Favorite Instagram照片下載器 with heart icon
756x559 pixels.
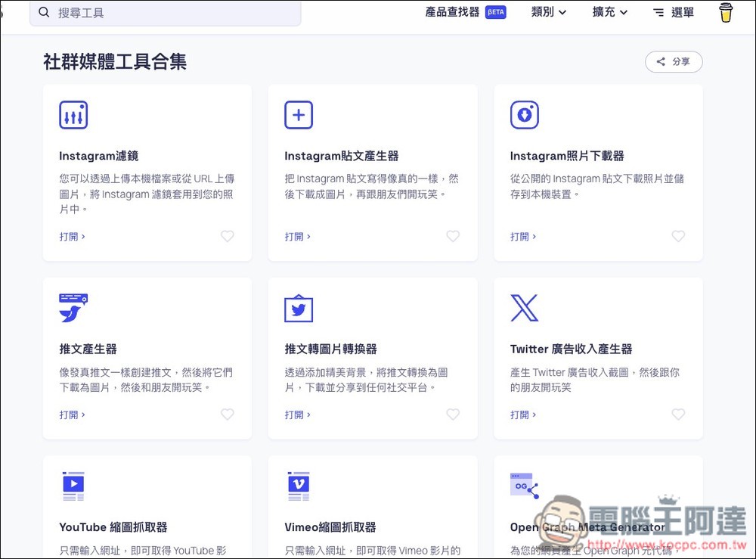pos(678,236)
